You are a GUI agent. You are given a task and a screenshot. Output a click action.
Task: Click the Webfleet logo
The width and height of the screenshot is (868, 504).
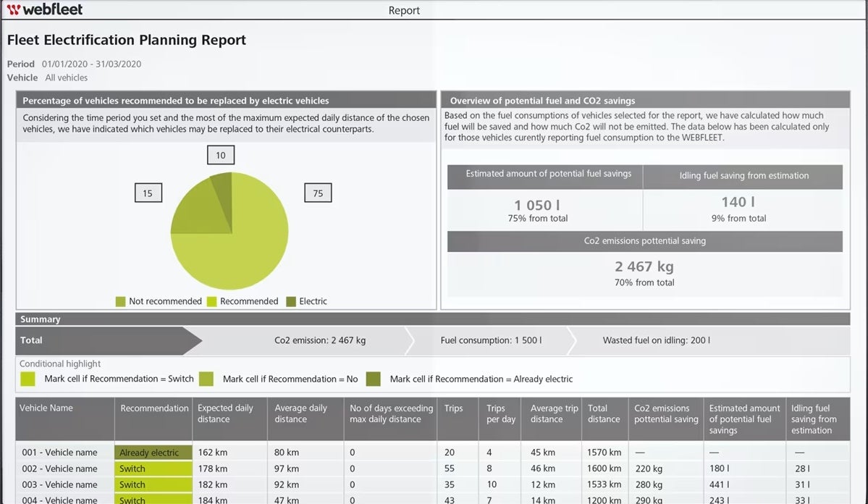pyautogui.click(x=45, y=9)
